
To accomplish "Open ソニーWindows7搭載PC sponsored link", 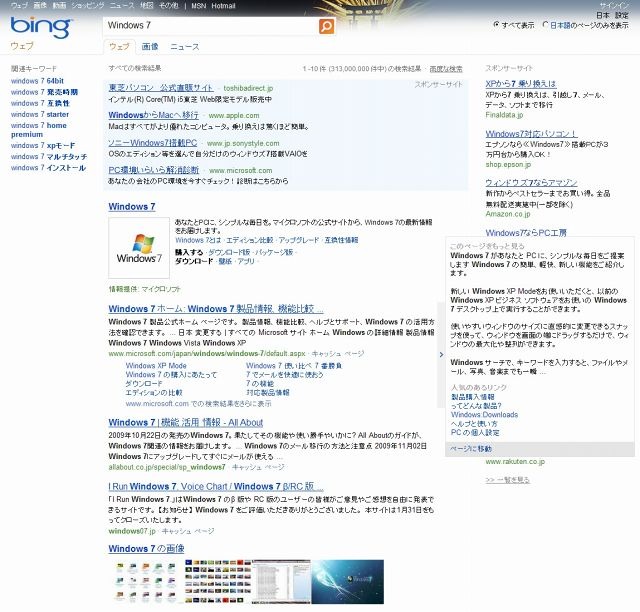I will tap(153, 143).
